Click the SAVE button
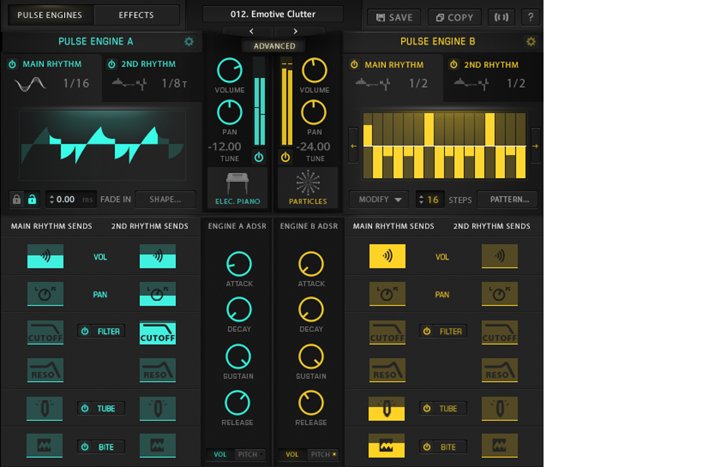Screen dimensions: 710x467 (x=392, y=17)
